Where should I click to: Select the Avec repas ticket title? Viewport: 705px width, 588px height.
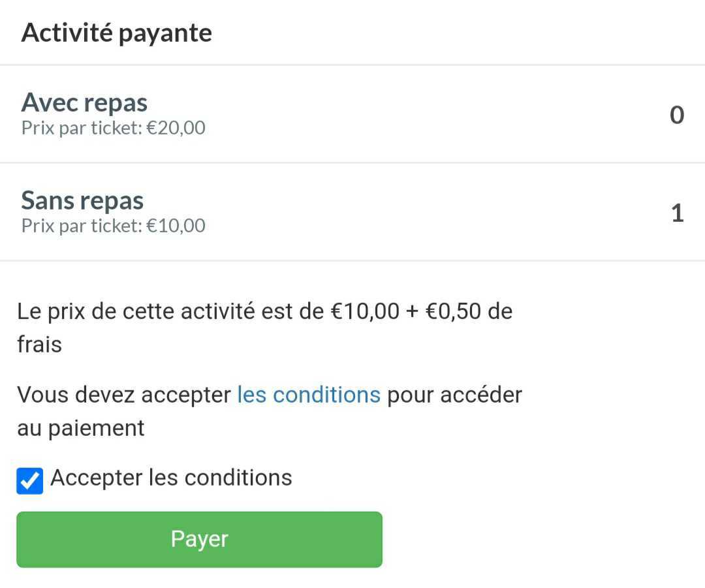point(84,102)
